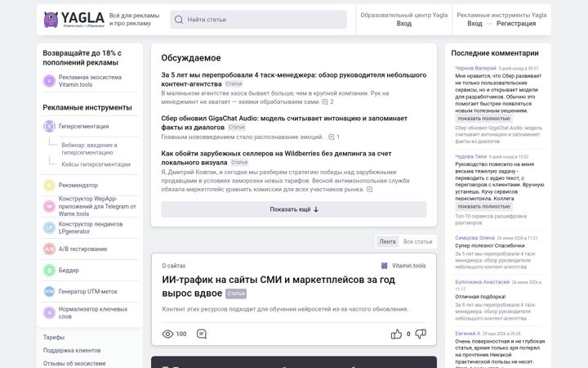The height and width of the screenshot is (368, 588).
Task: Open commenter Чернов Валерий profile
Action: coord(475,69)
